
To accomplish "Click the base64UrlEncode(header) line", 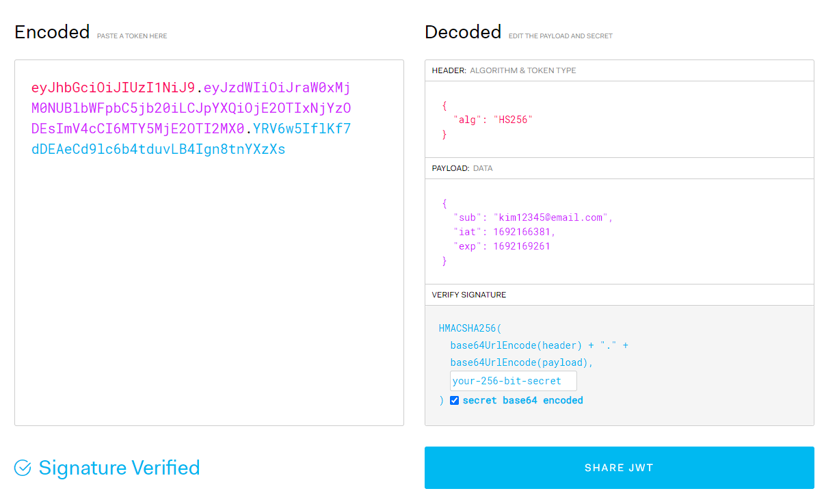I will pos(539,345).
